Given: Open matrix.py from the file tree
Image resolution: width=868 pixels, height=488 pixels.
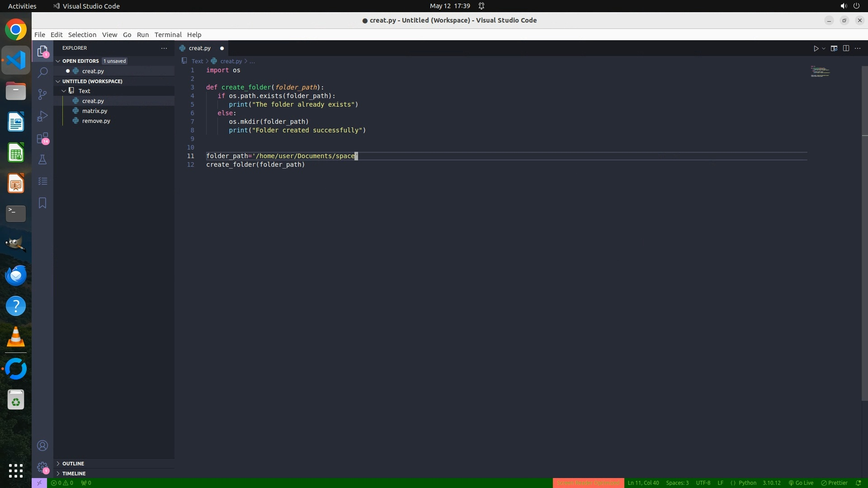Looking at the screenshot, I should point(94,111).
